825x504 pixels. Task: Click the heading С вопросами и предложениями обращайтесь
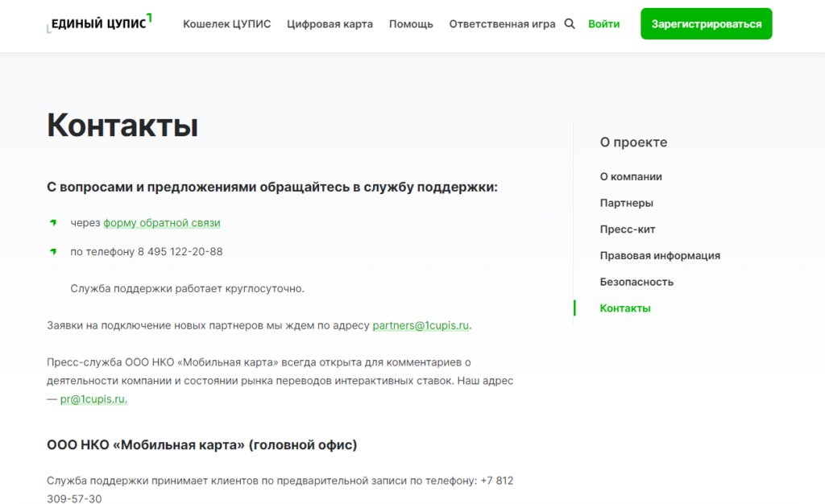pyautogui.click(x=272, y=187)
